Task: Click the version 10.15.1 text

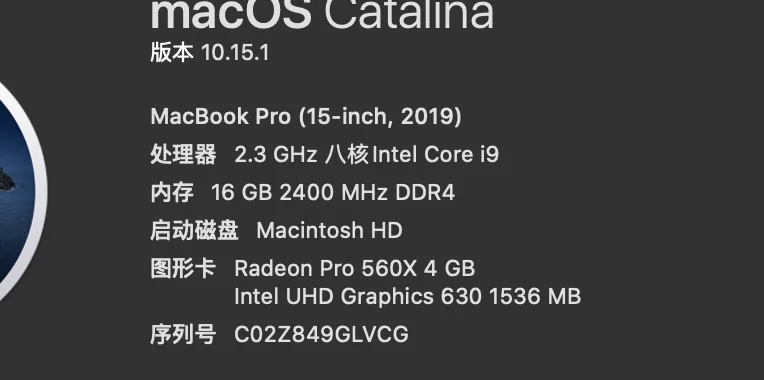Action: (235, 53)
